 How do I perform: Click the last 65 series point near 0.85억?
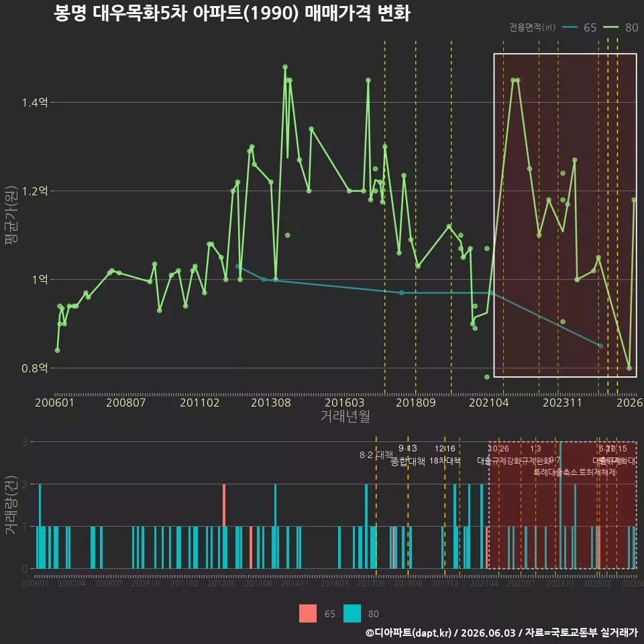point(601,346)
